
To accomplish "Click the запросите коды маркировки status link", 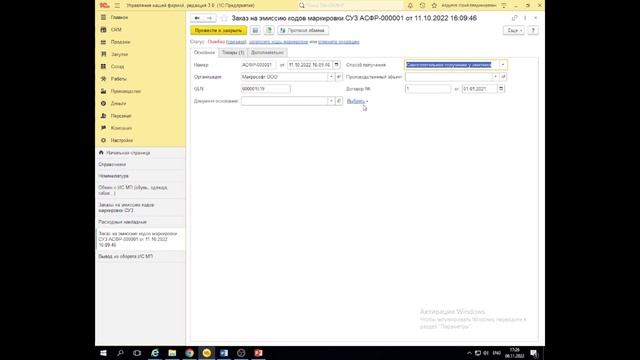I will [278, 42].
